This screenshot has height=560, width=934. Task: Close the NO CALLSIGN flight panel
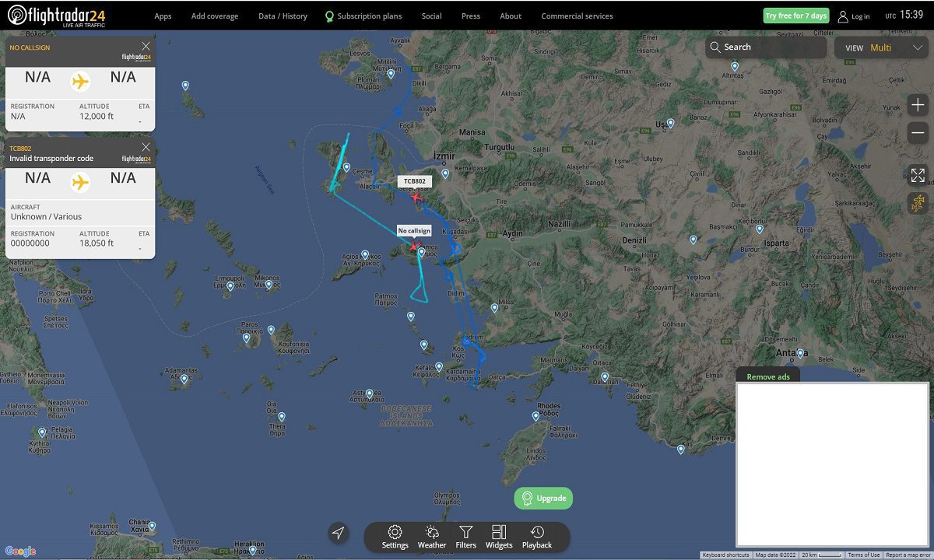(x=146, y=46)
